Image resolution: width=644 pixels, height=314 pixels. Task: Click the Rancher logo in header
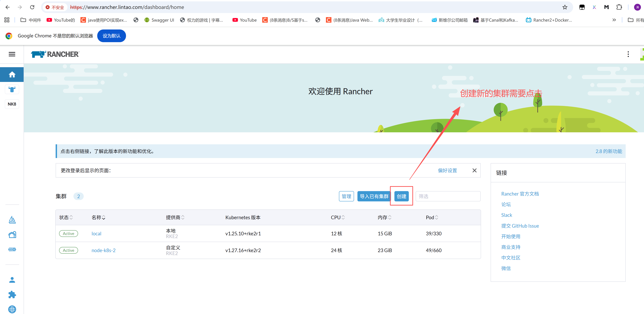[x=55, y=54]
